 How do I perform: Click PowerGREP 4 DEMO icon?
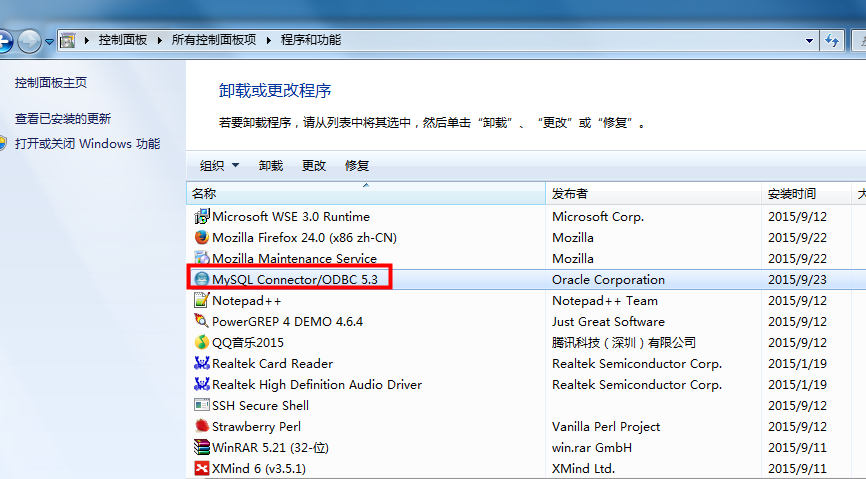202,321
